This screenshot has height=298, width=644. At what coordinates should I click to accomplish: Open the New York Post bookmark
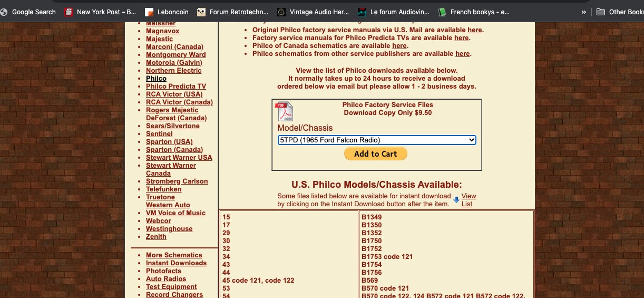(100, 12)
